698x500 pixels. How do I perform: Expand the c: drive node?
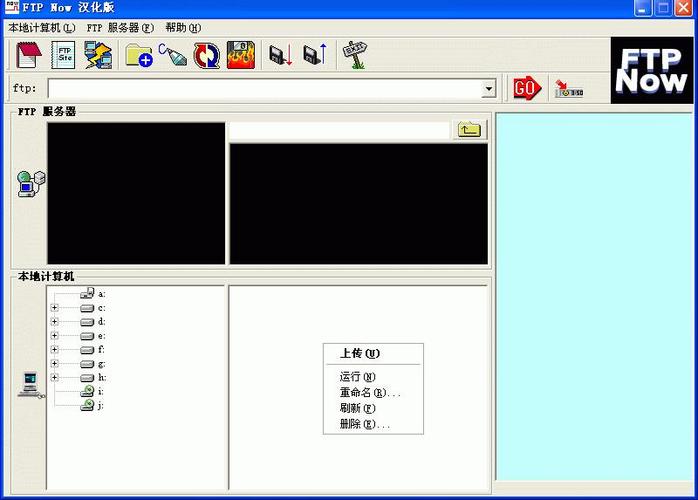54,308
